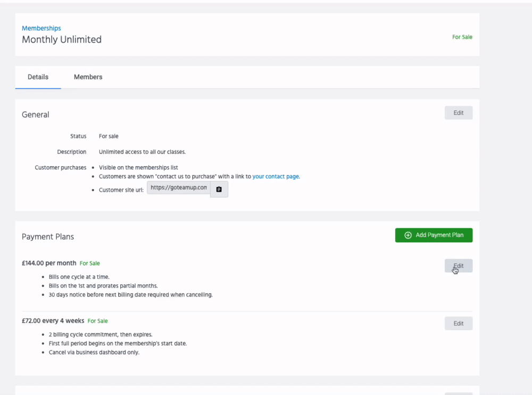The width and height of the screenshot is (532, 395).
Task: Edit the £72.00 every 4 weeks plan
Action: [x=458, y=323]
